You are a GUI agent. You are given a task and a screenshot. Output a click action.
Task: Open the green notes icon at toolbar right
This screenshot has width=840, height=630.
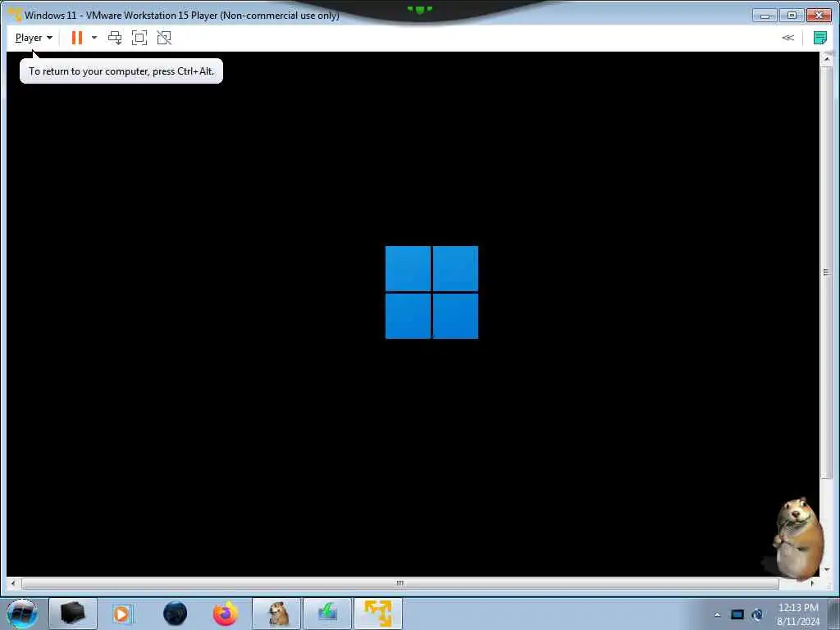819,38
